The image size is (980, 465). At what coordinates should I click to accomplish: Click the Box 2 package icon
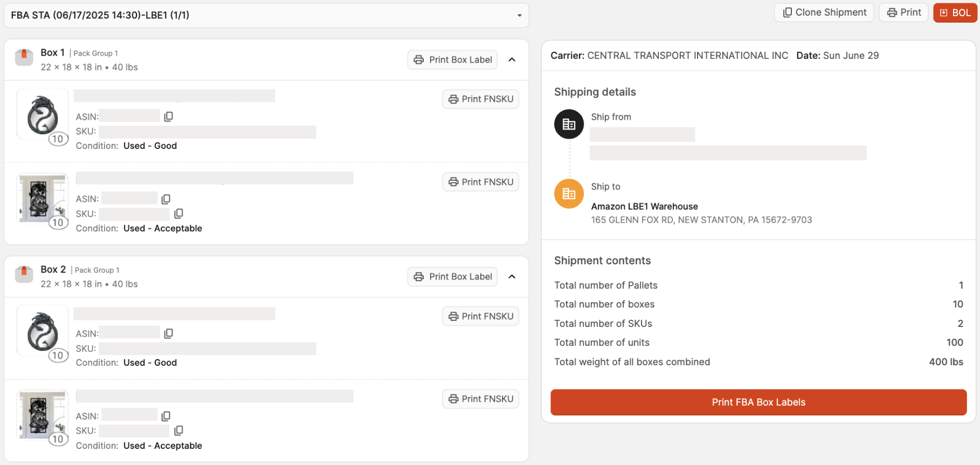click(24, 273)
